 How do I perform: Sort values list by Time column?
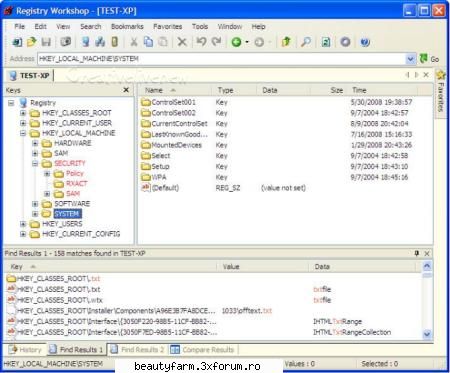click(383, 90)
